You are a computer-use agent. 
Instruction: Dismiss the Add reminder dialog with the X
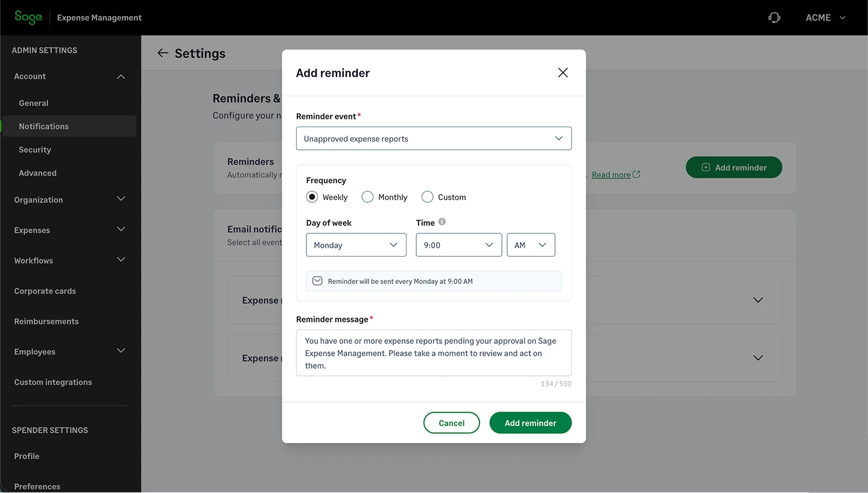562,72
